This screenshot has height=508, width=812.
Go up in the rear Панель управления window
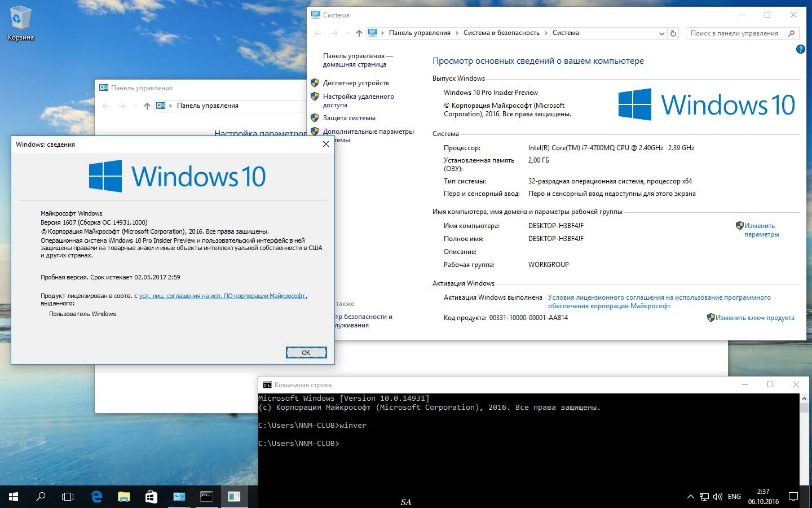click(147, 106)
